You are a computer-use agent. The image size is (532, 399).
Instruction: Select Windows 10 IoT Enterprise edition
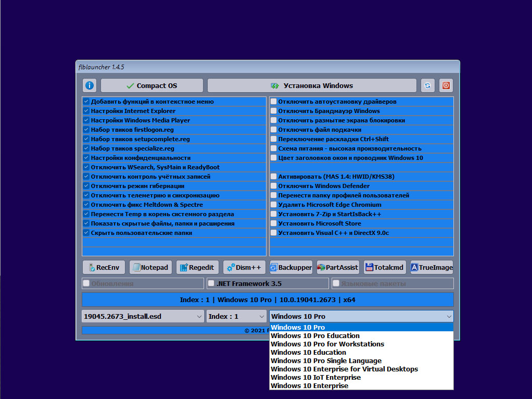coord(361,377)
